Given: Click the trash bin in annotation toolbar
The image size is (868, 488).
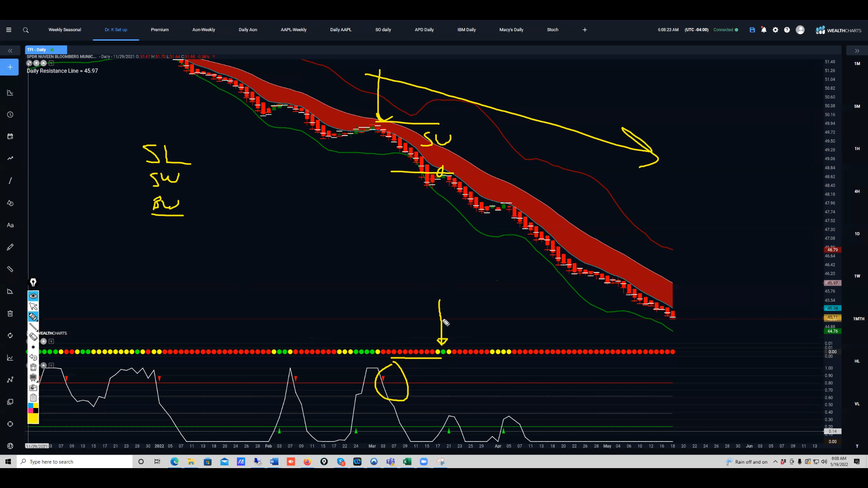Looking at the screenshot, I should tap(33, 367).
